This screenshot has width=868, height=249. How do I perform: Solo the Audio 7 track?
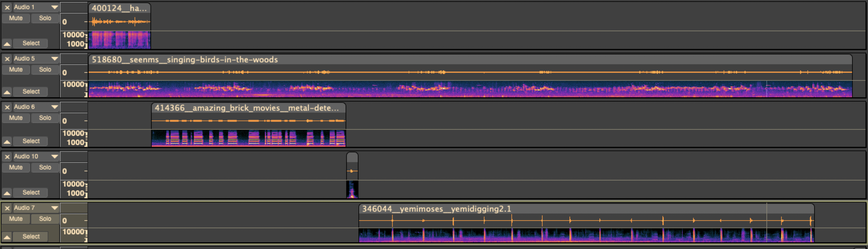point(45,219)
